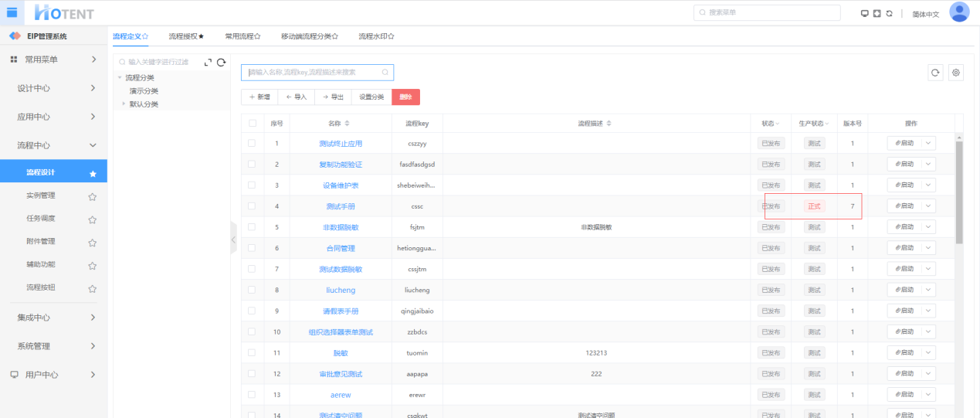Open the 移动端流程分类 tab
The image size is (980, 418).
click(309, 36)
